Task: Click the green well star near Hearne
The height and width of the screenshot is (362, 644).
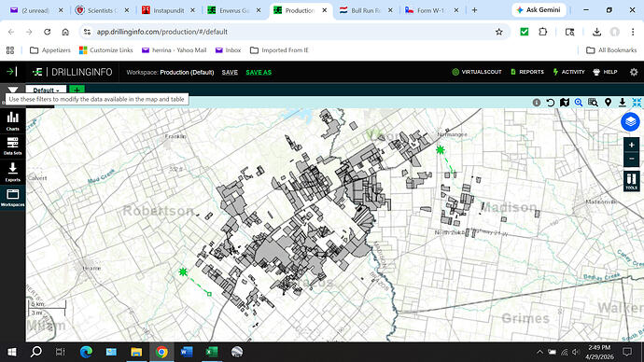Action: [183, 271]
